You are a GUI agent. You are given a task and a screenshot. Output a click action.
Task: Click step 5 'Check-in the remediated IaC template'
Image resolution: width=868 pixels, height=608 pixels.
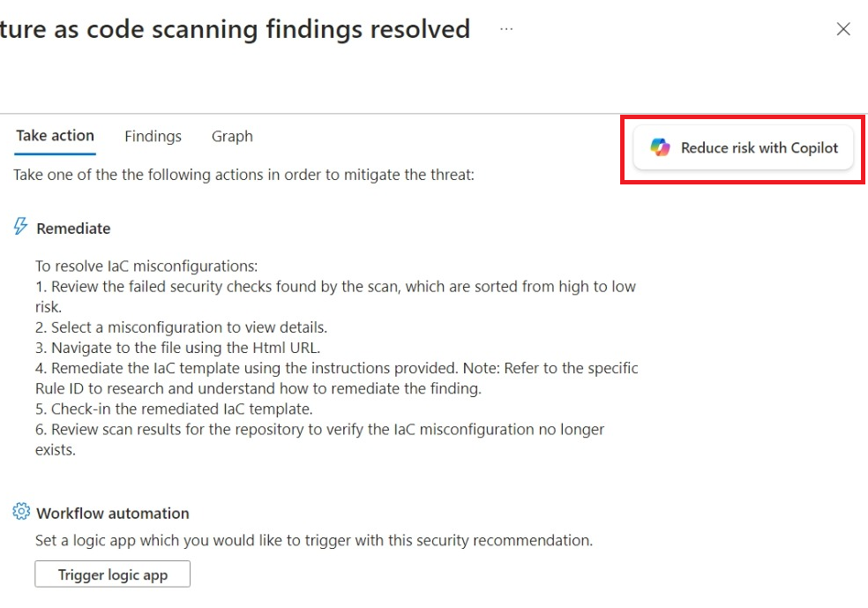(174, 409)
